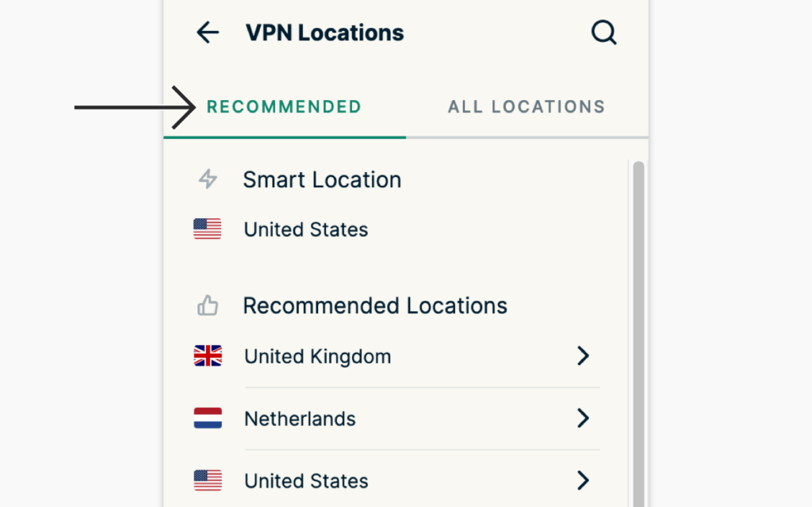Click the United States flag under Smart Location
The width and height of the screenshot is (812, 507).
207,229
